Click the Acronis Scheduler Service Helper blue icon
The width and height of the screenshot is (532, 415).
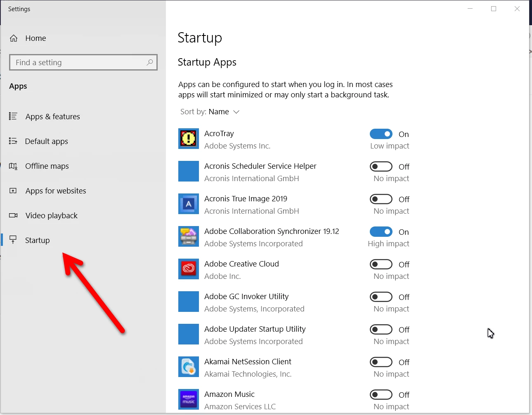click(189, 171)
